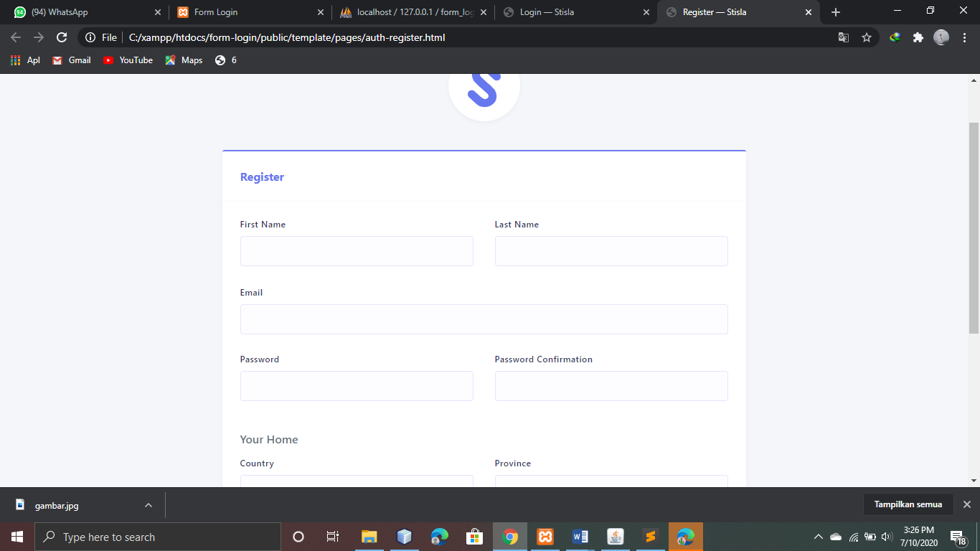Close the downloads bar
The width and height of the screenshot is (980, 551).
tap(966, 504)
